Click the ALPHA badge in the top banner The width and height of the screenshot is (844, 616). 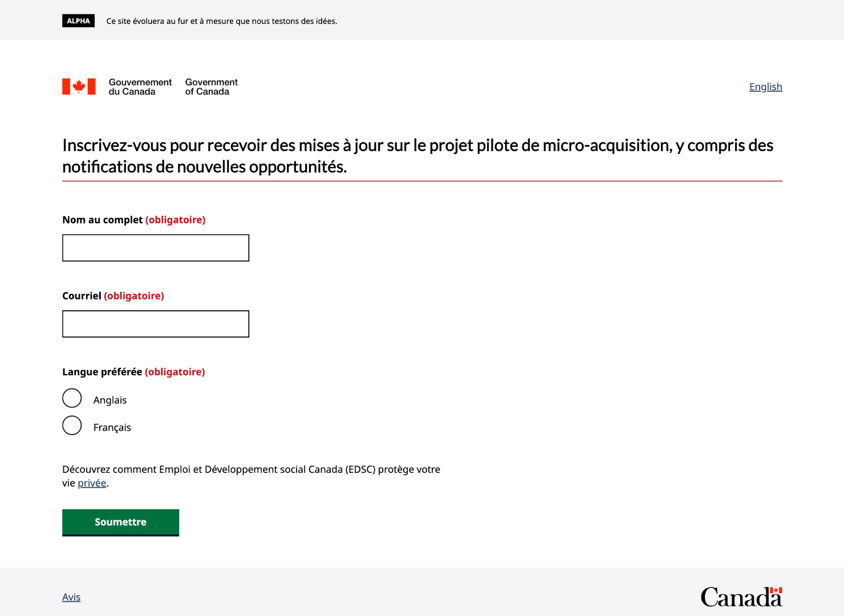tap(78, 21)
